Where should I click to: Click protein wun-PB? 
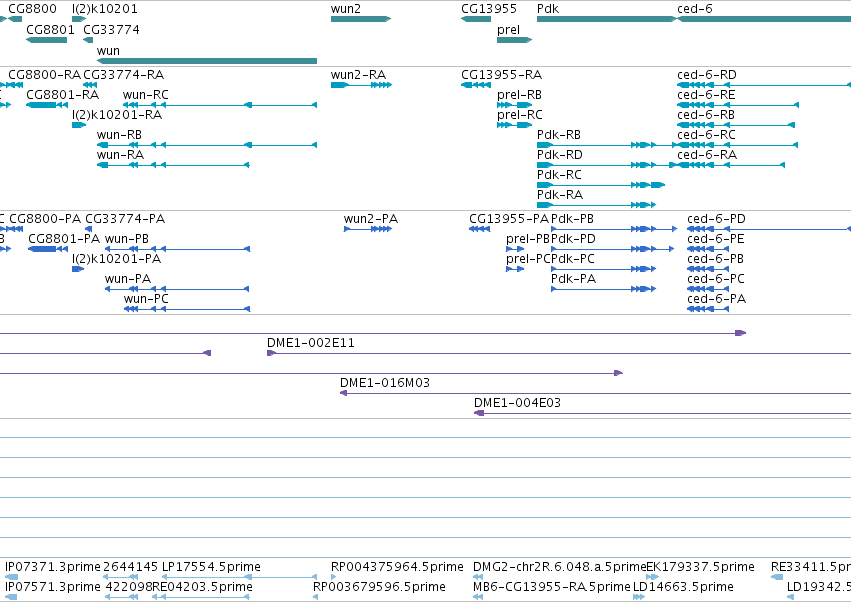tap(177, 249)
